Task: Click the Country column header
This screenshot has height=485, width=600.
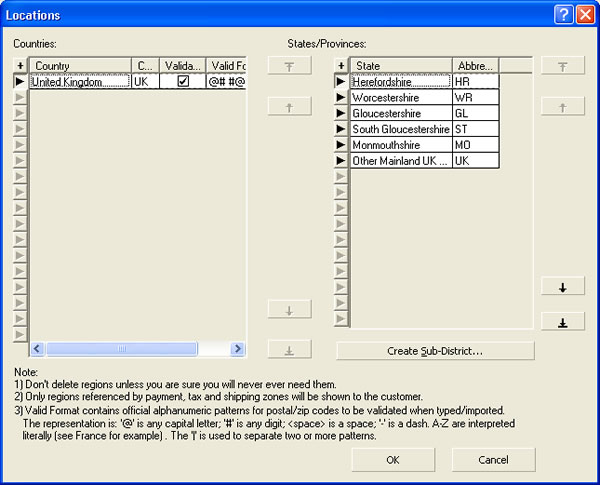Action: (80, 66)
